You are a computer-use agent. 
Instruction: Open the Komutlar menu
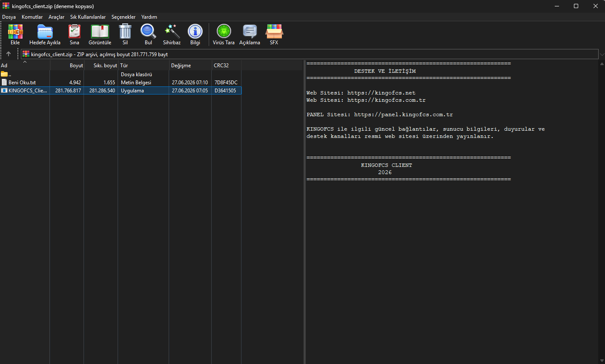pyautogui.click(x=32, y=17)
